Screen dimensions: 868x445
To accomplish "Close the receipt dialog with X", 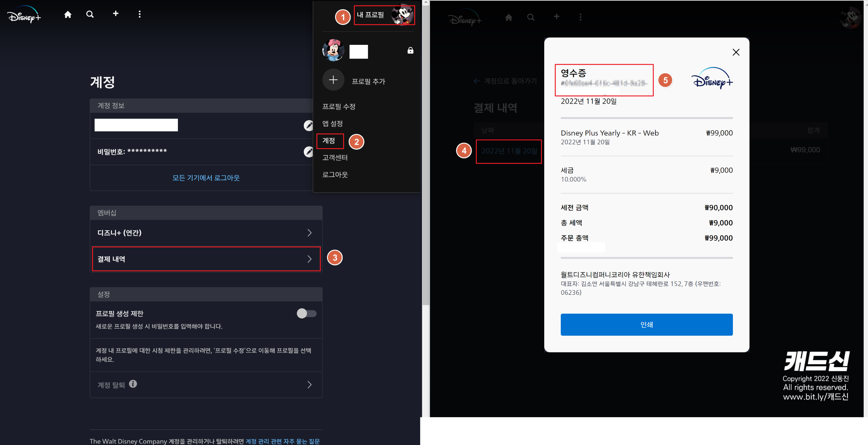I will [x=735, y=52].
